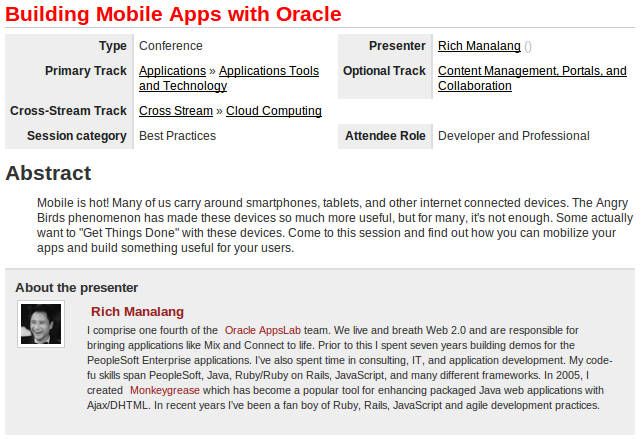The image size is (641, 439).
Task: Open the Monkeygrease link
Action: coord(165,390)
